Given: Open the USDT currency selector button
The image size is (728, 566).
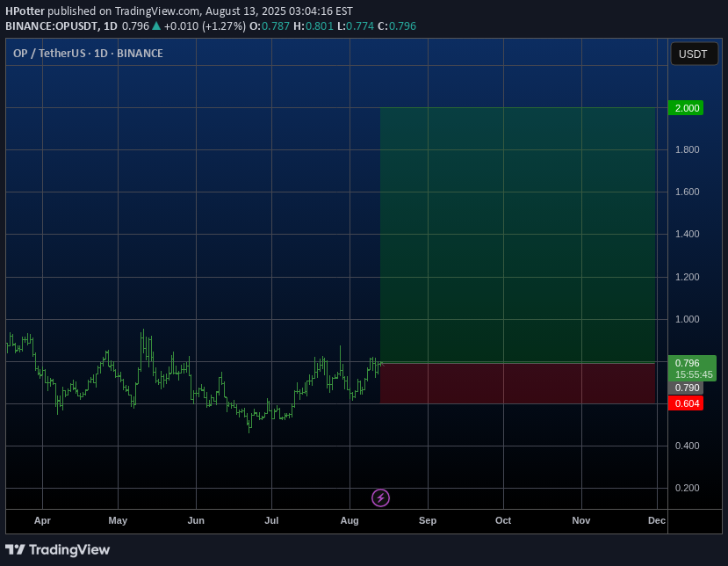Looking at the screenshot, I should point(694,54).
